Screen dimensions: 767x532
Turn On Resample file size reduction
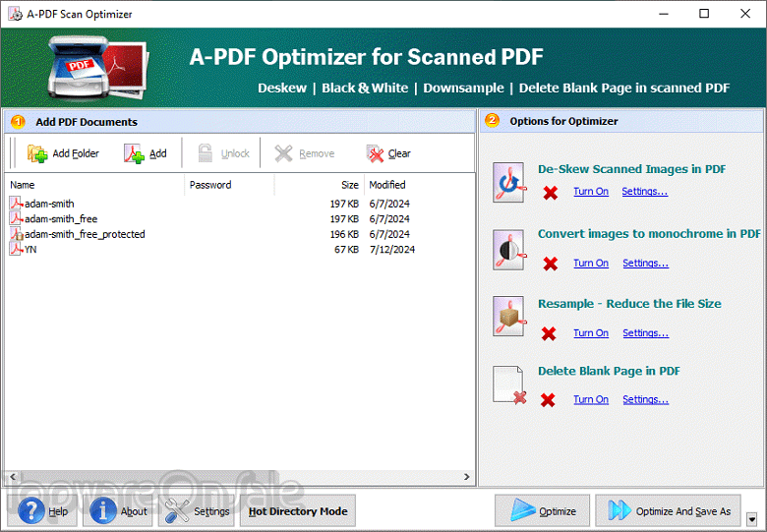(591, 333)
